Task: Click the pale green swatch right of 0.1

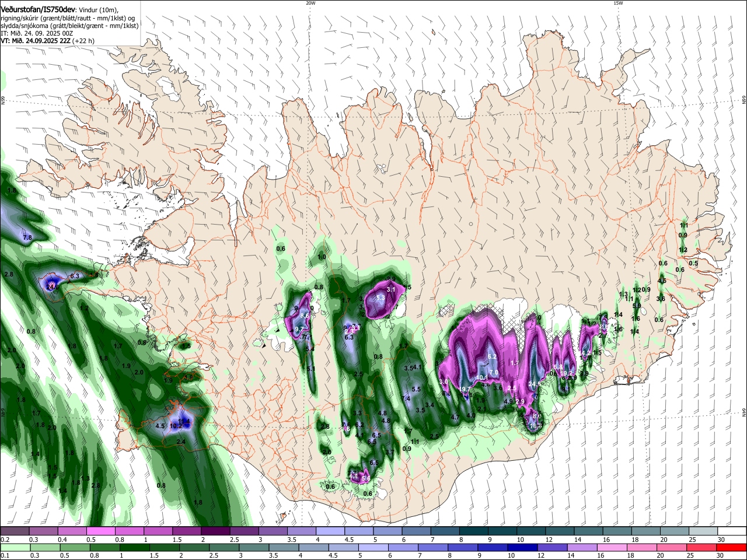Action: point(15,548)
